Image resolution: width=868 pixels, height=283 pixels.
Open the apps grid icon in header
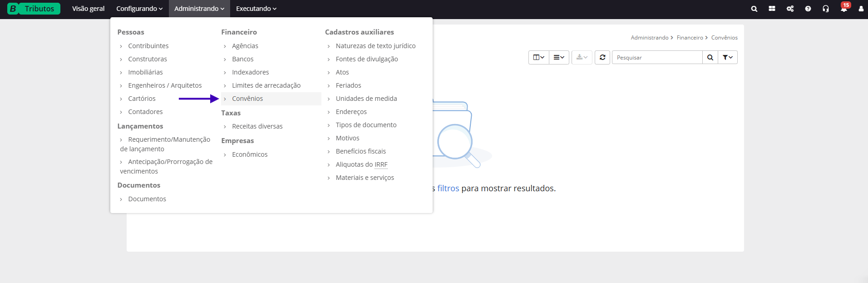pos(772,9)
